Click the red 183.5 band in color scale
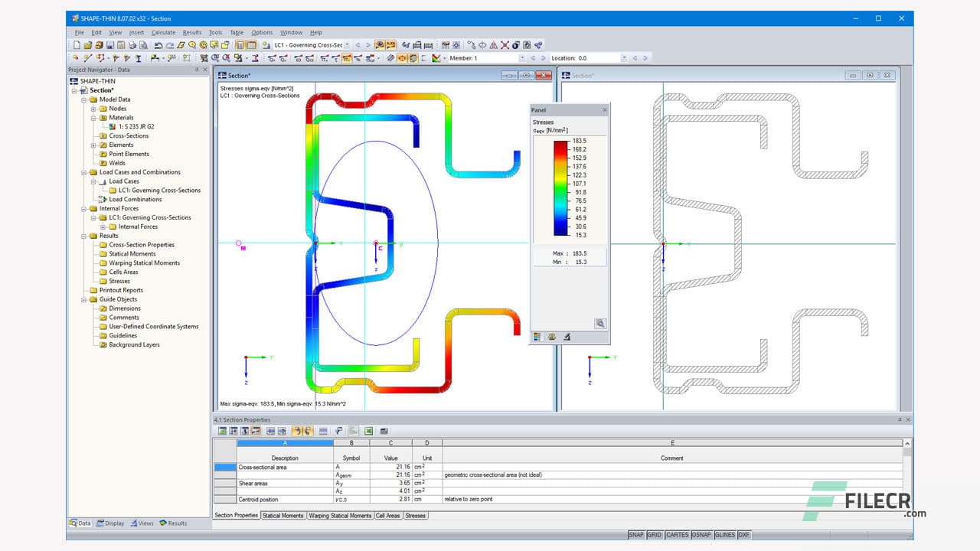 point(561,144)
